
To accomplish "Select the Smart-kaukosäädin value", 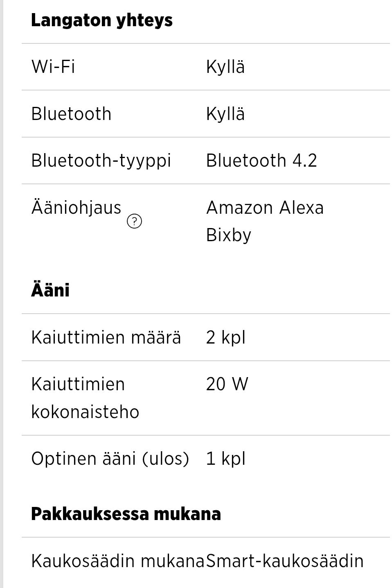I will click(284, 561).
